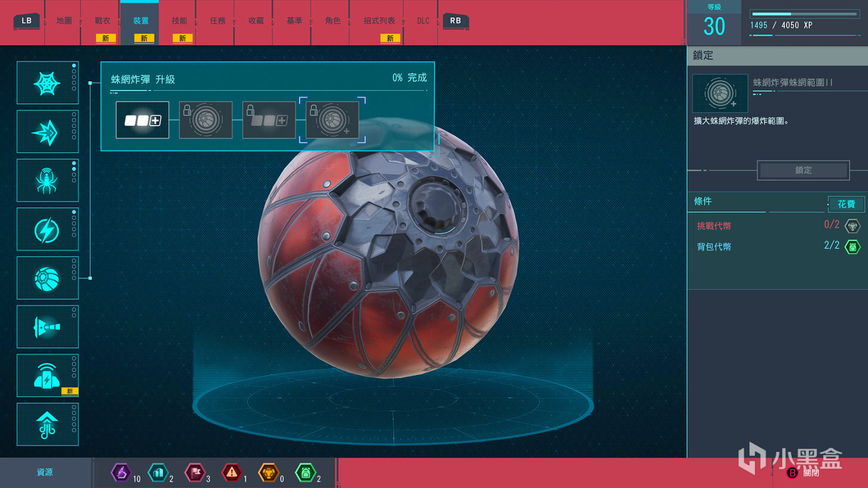
Task: Click the B button close icon
Action: [x=792, y=473]
